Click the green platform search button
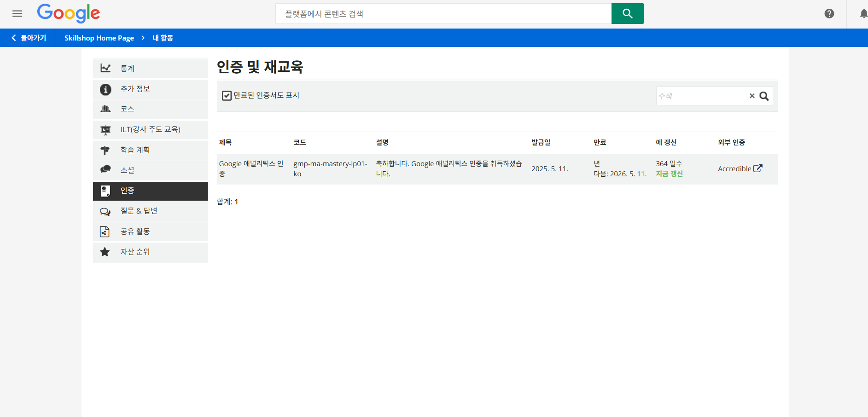 pos(627,14)
